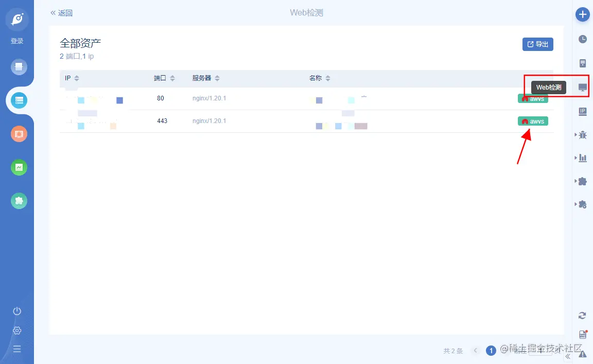Click the refresh sync icon

[582, 315]
